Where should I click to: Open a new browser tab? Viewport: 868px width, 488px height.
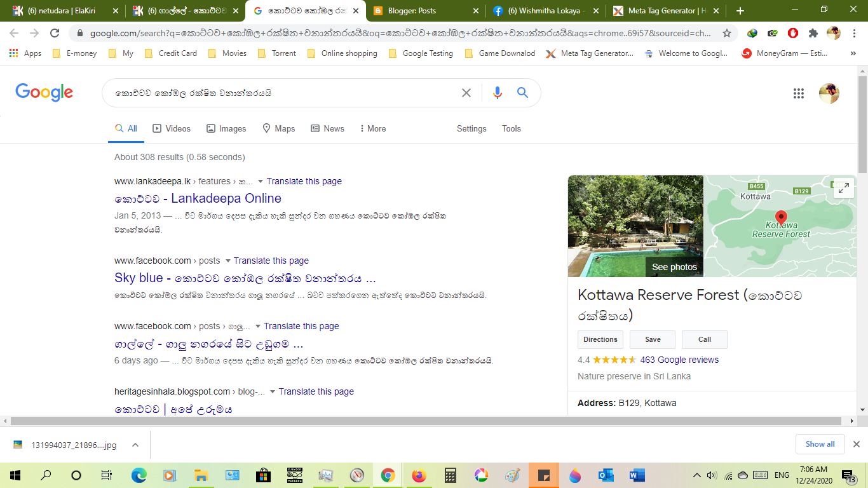[x=740, y=11]
